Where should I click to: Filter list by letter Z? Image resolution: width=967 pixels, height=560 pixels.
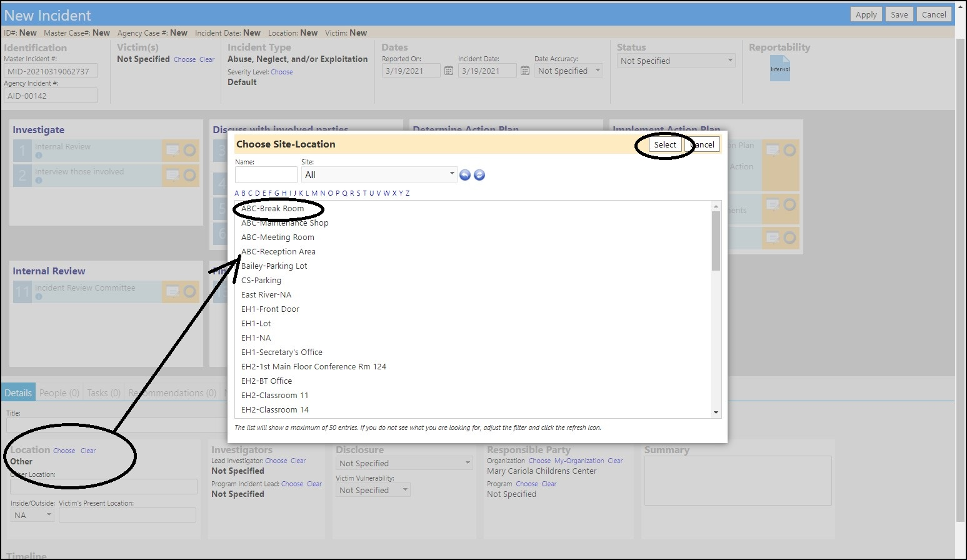[x=408, y=193]
